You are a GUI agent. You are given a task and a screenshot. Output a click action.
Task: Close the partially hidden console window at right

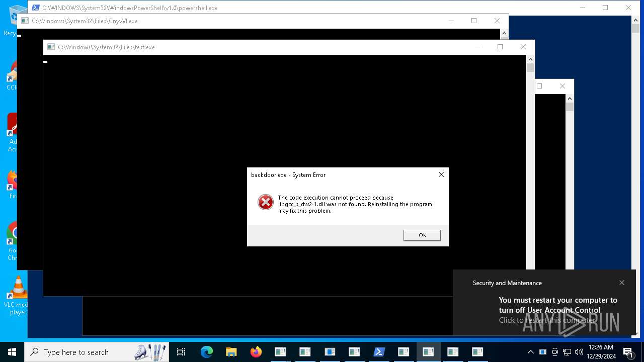pyautogui.click(x=562, y=86)
